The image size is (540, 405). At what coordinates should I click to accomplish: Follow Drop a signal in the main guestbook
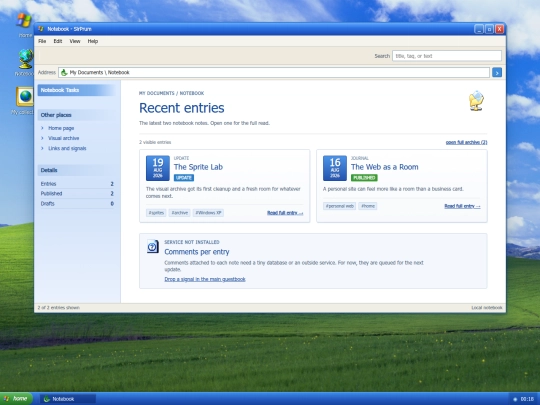coord(205,279)
